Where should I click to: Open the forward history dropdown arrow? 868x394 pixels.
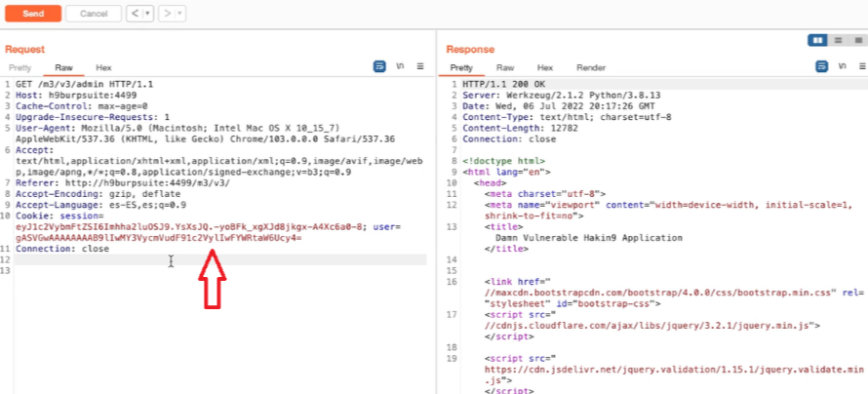coord(179,14)
